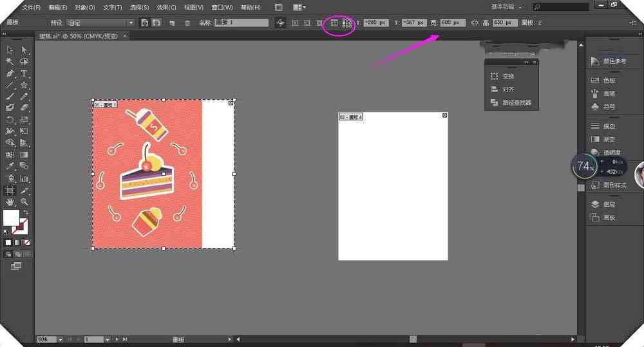The width and height of the screenshot is (644, 347).
Task: Select the Symbol Sprayer tool
Action: (x=10, y=178)
